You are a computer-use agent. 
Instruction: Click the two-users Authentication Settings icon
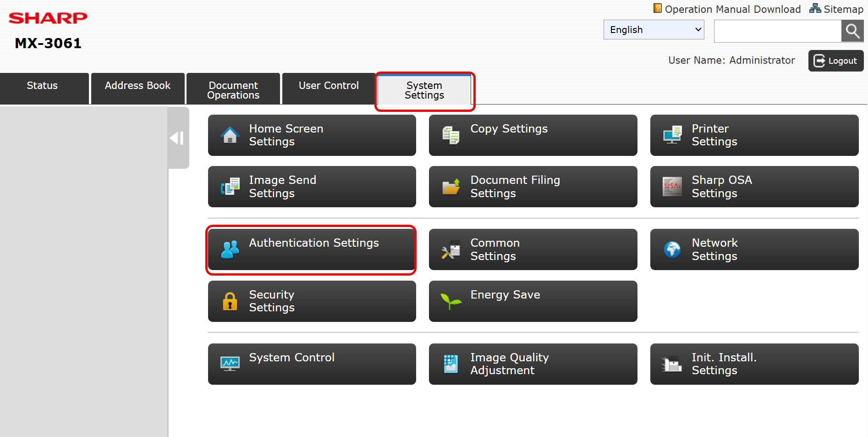(x=230, y=250)
